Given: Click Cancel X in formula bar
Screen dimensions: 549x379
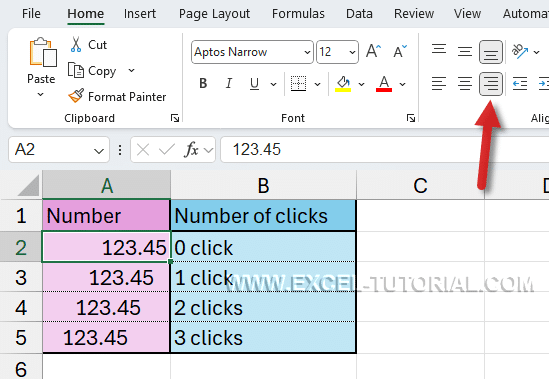Looking at the screenshot, I should click(x=143, y=150).
